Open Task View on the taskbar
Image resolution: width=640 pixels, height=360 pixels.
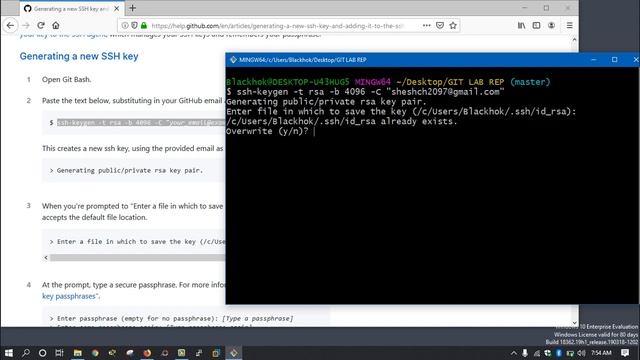(x=60, y=353)
